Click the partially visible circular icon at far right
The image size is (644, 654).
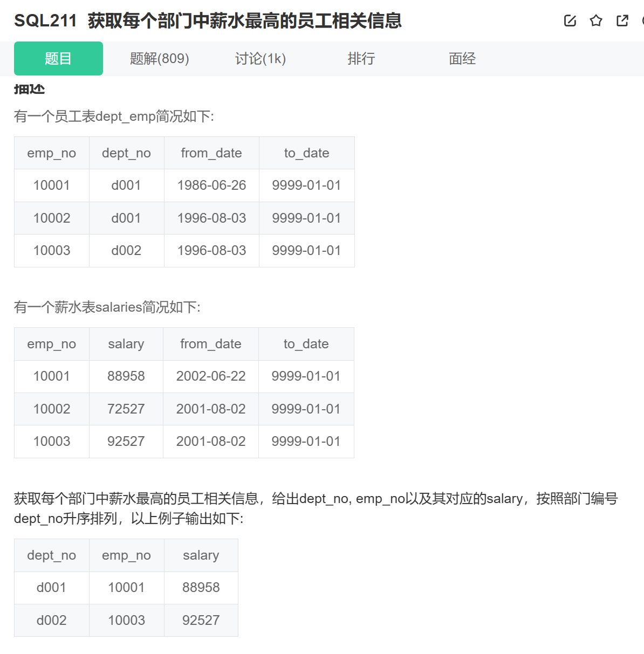point(642,20)
